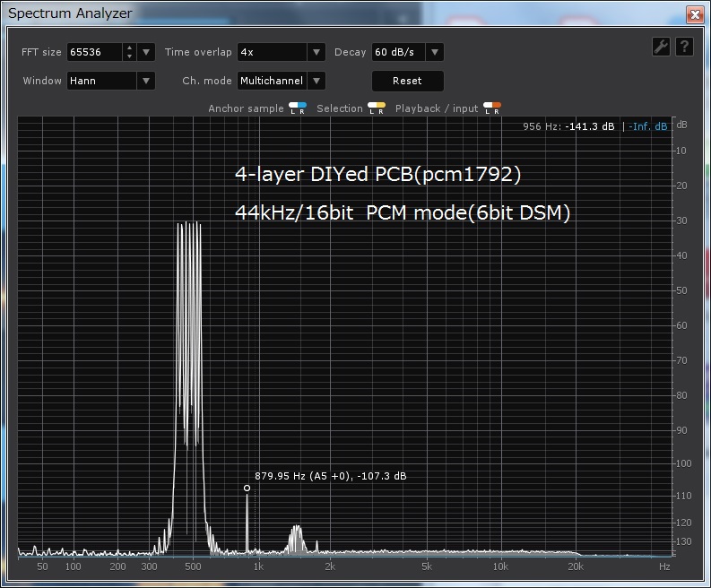The image size is (711, 588).
Task: Click the Playback / input label
Action: [x=437, y=108]
